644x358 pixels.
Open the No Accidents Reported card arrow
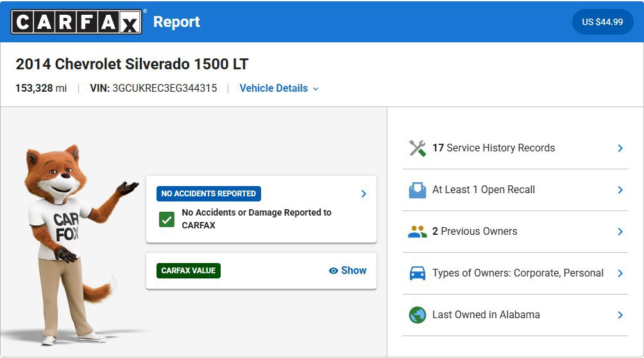pos(364,194)
